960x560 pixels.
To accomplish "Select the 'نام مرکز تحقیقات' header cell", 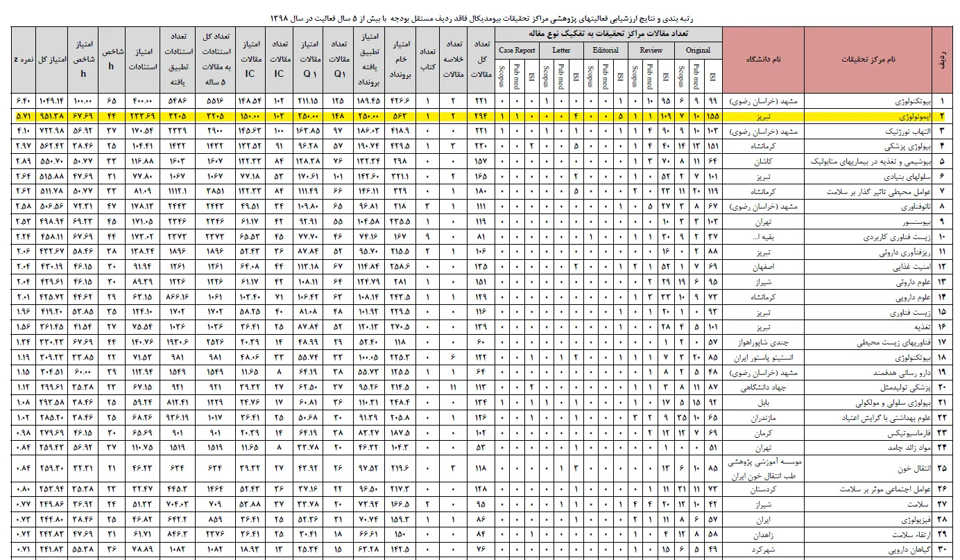I will point(867,60).
